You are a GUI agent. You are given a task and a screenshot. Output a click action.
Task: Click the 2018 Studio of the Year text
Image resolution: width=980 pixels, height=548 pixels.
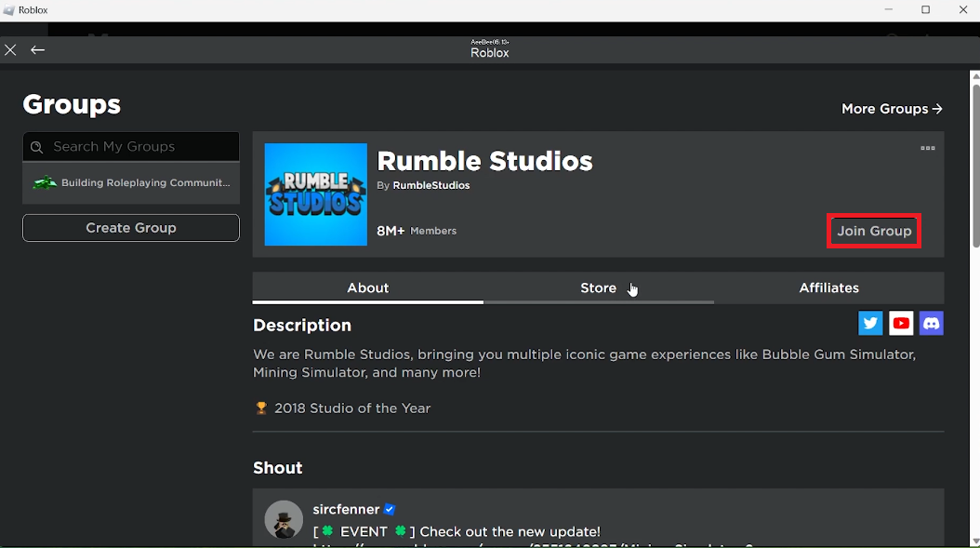point(352,408)
